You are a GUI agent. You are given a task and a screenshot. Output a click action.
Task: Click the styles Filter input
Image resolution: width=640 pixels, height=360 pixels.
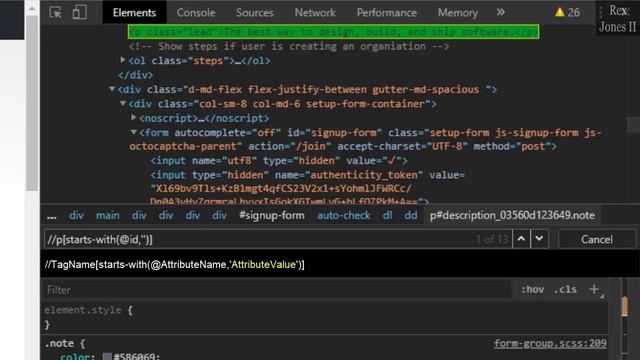278,290
